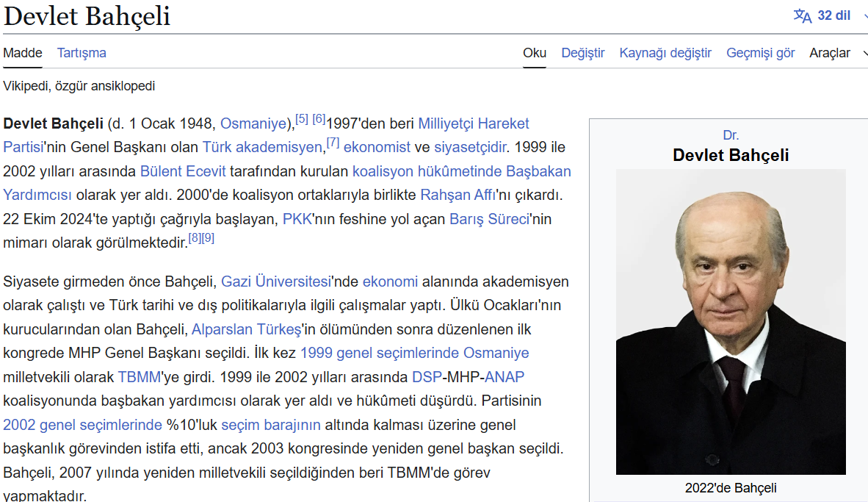The width and height of the screenshot is (868, 502).
Task: Follow the Osmaniye birthplace link
Action: coord(253,123)
